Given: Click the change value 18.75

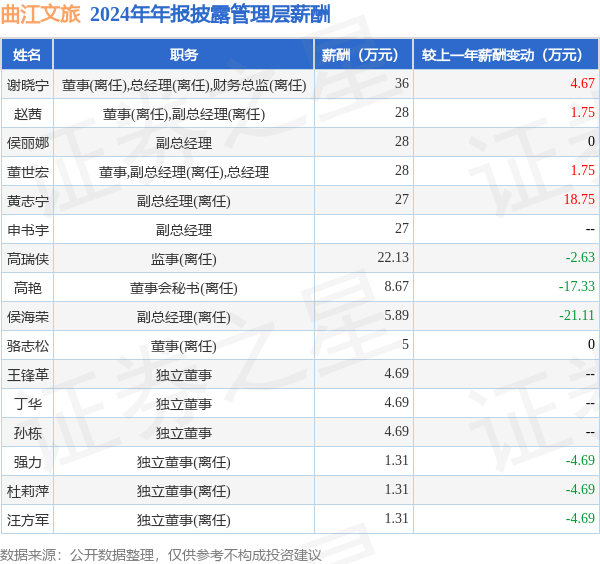Looking at the screenshot, I should coord(579,199).
